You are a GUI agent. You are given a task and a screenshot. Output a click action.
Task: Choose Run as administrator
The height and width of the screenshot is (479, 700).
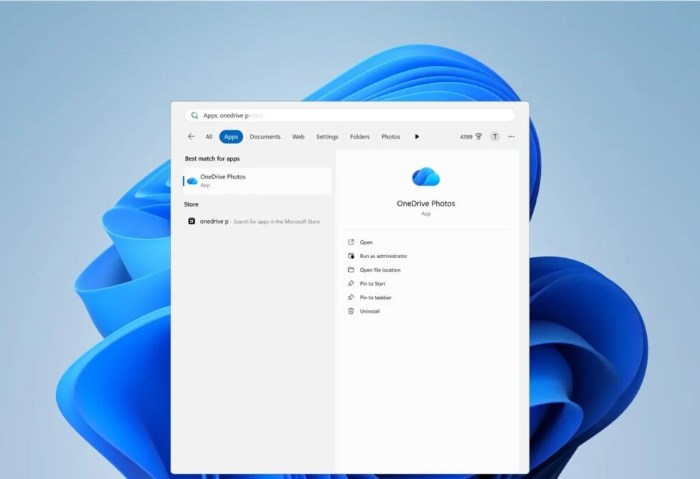(x=383, y=256)
